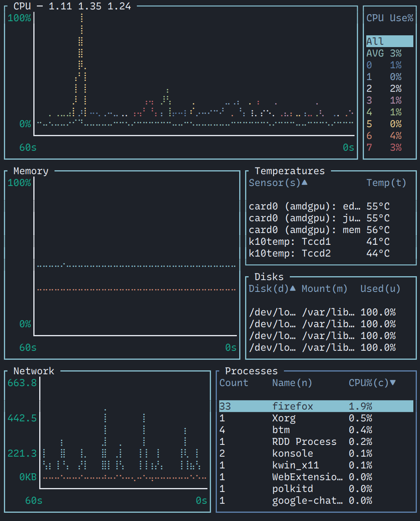Select CPU core 6 row showing 4%
The image size is (420, 521).
(389, 135)
